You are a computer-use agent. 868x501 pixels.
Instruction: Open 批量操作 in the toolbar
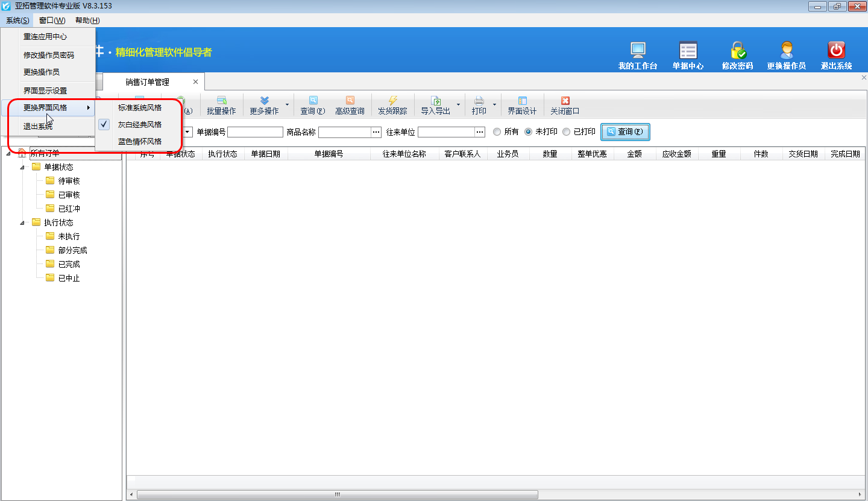click(221, 106)
